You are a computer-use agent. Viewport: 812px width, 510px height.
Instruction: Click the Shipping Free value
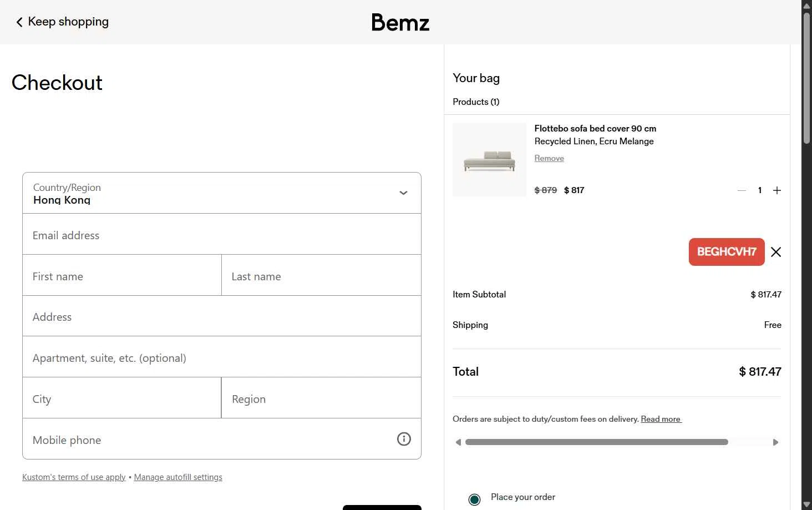(x=773, y=325)
